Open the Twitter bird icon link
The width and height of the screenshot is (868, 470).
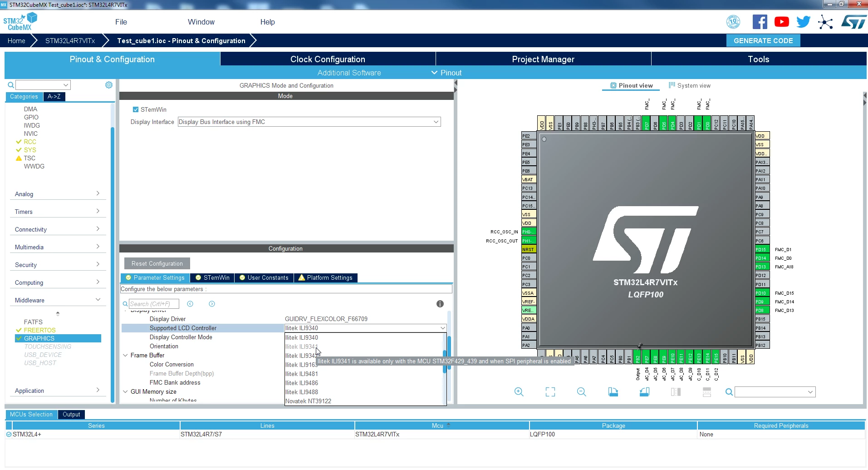point(804,22)
